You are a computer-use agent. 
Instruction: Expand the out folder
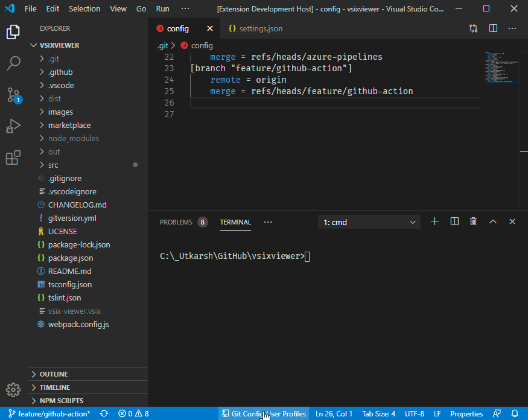pos(88,152)
